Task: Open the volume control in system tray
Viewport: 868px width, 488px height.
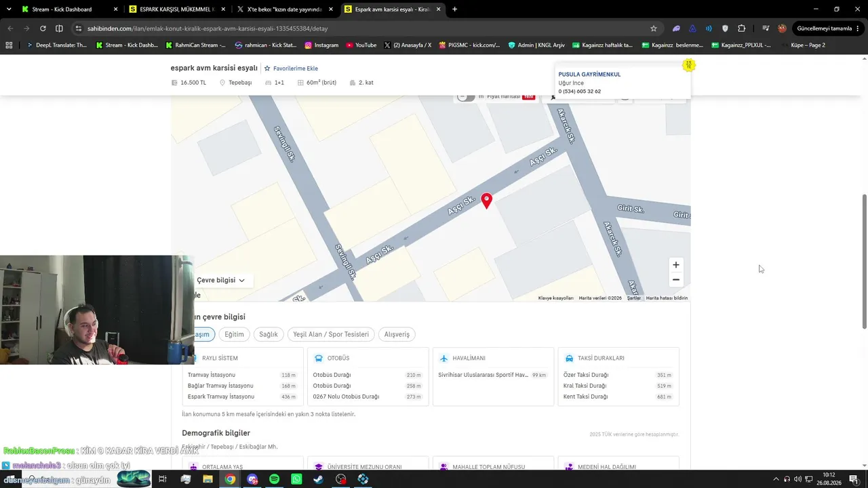Action: [797, 479]
